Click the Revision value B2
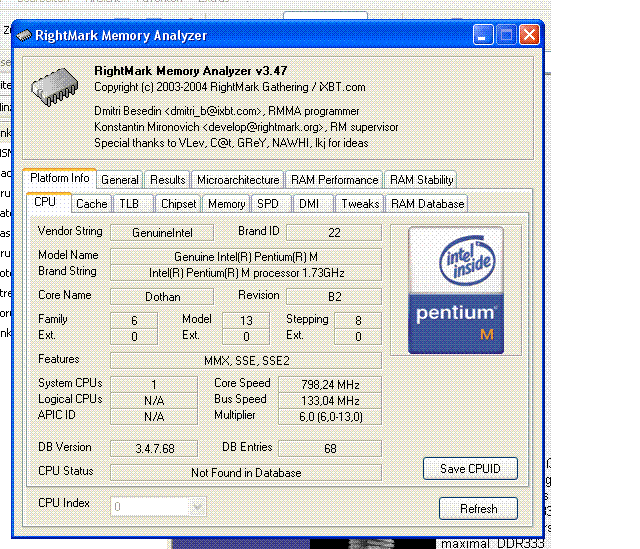Image resolution: width=640 pixels, height=549 pixels. coord(334,297)
